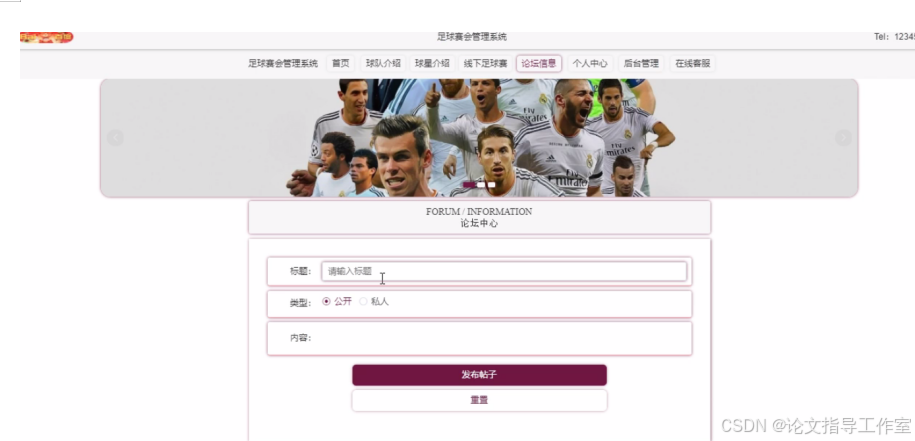
Task: Go to 球星介绍 page
Action: 432,64
